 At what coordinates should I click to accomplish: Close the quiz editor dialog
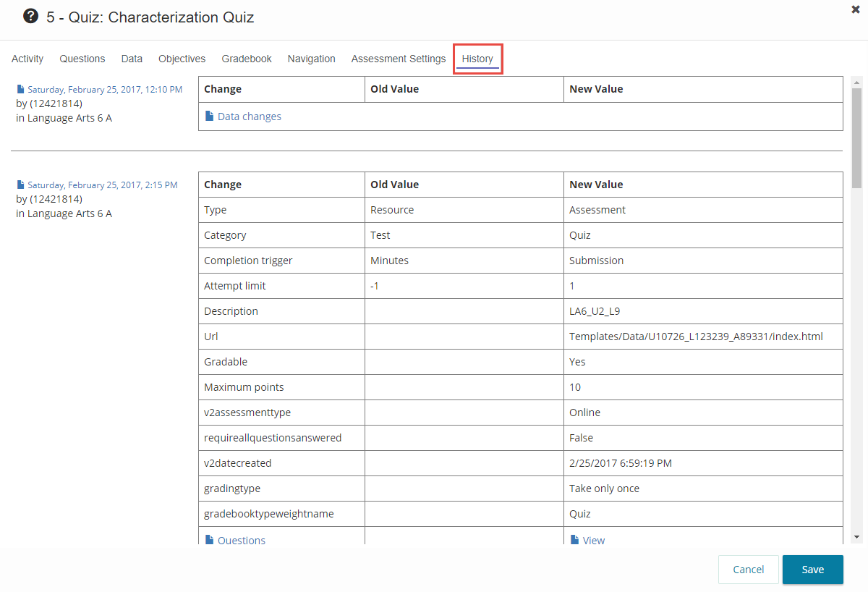856,9
